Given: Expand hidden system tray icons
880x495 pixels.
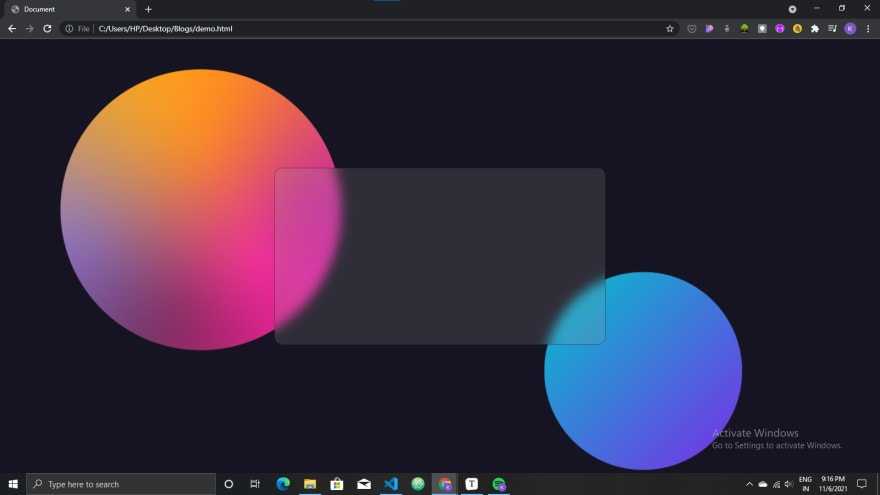Looking at the screenshot, I should pyautogui.click(x=749, y=484).
